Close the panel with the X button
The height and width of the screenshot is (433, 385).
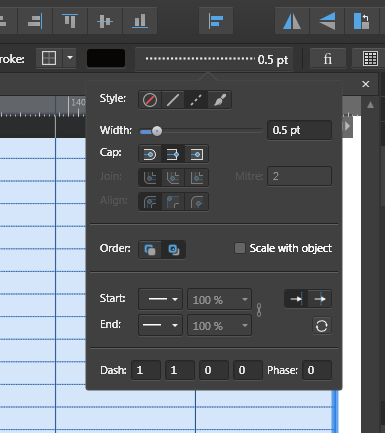point(366,84)
